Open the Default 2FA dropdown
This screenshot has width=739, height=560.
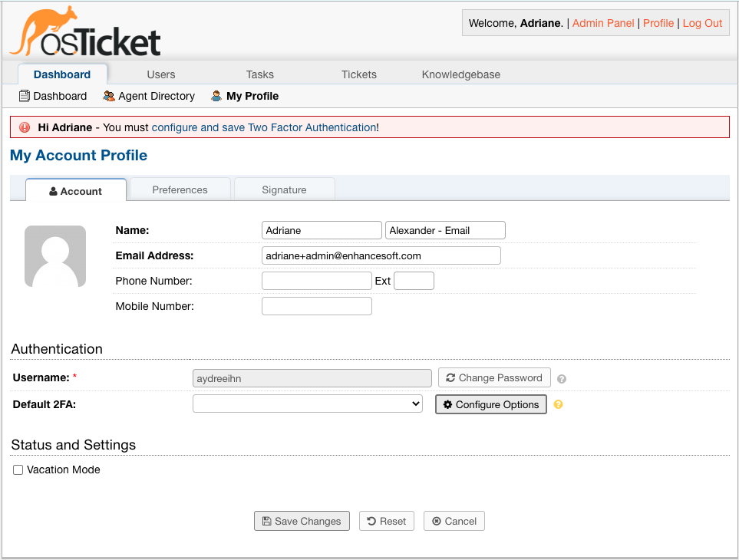pyautogui.click(x=307, y=404)
